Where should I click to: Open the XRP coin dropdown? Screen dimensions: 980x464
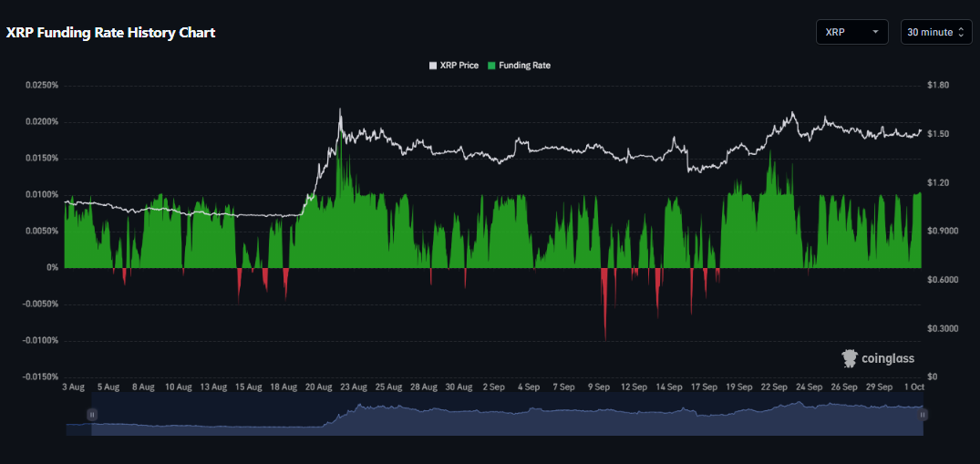851,32
